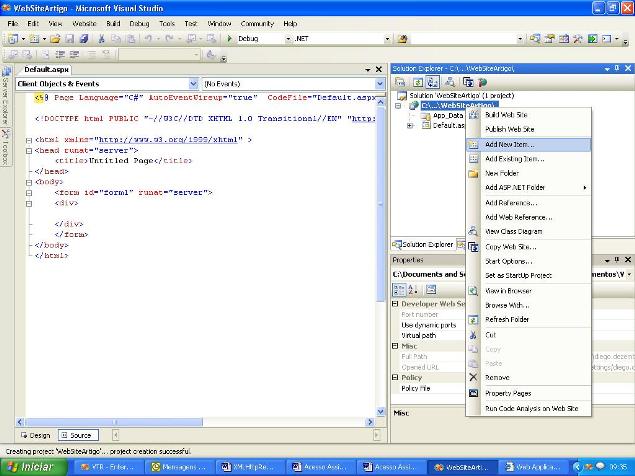Start debugging with the green play icon
635x476 pixels.
coord(230,38)
